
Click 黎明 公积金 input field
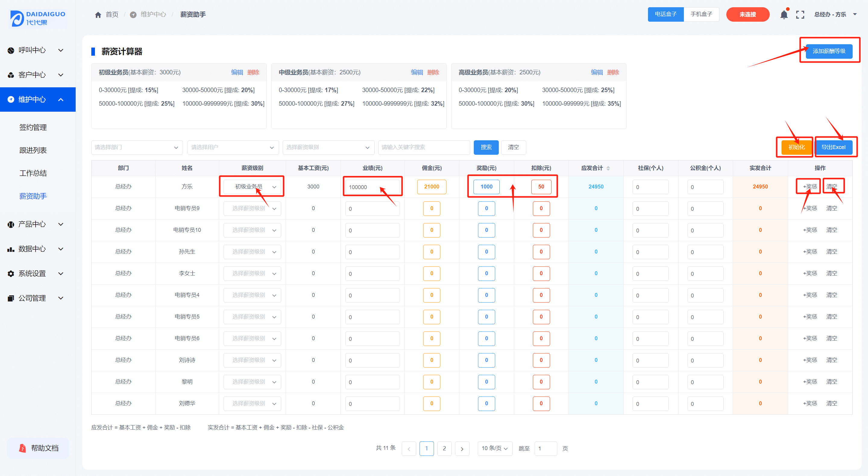705,382
